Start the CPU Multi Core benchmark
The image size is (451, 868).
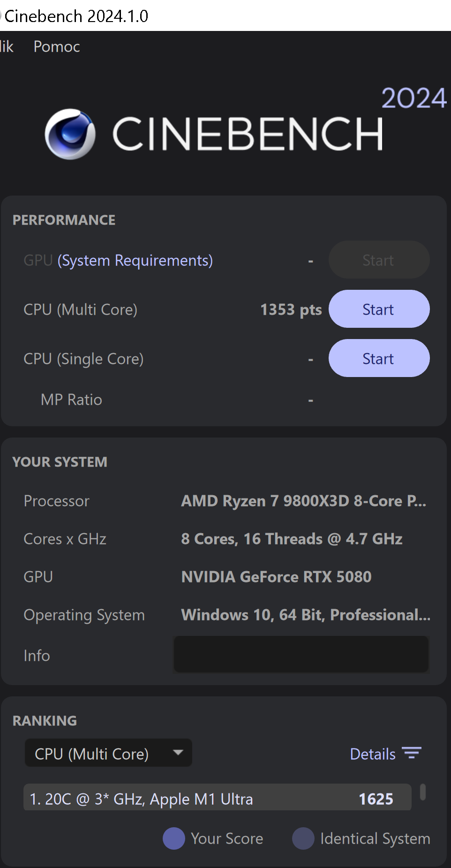pyautogui.click(x=379, y=309)
